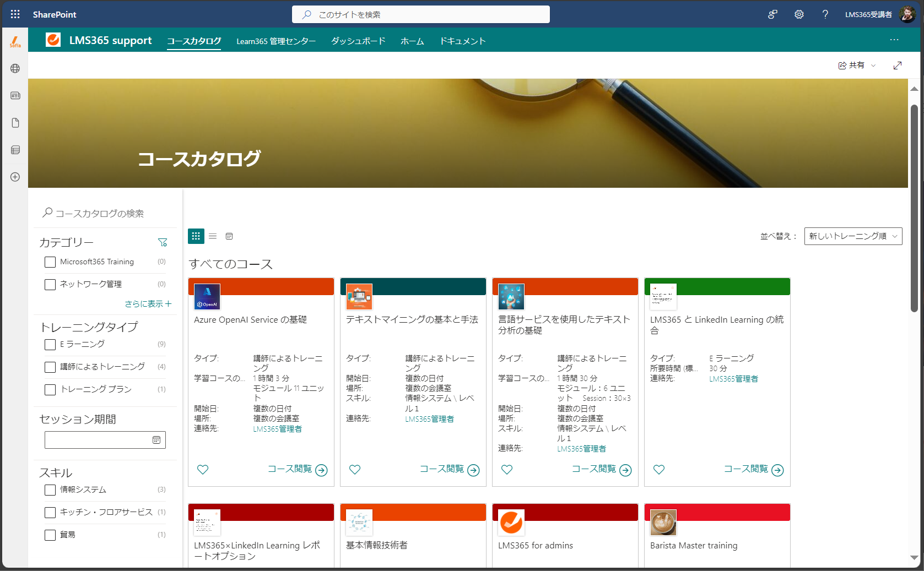Check the 講師によるトレーニング type

[x=50, y=367]
